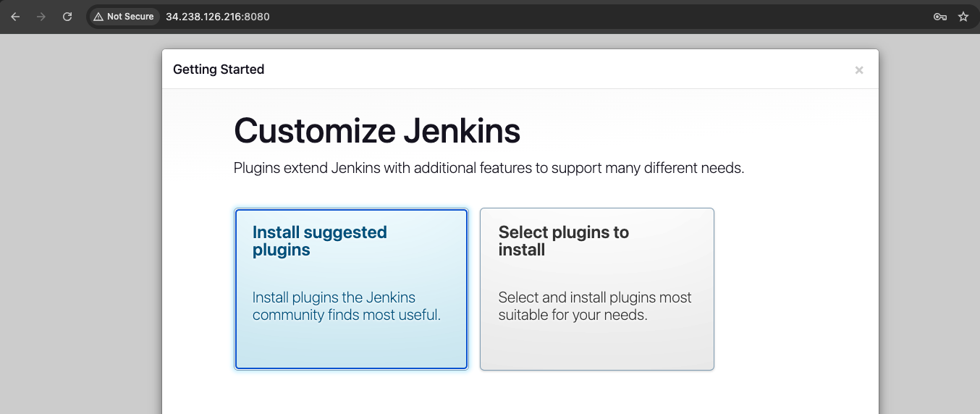Click 'Select and install plugins most suitable' text

(595, 306)
